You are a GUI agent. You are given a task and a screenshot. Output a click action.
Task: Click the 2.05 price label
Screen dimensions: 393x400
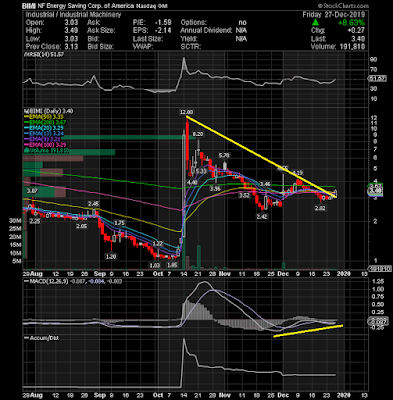pyautogui.click(x=82, y=226)
